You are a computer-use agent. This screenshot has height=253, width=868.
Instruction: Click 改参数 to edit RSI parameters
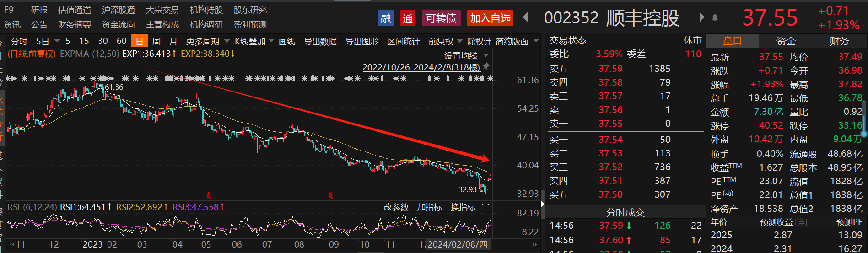coord(396,207)
